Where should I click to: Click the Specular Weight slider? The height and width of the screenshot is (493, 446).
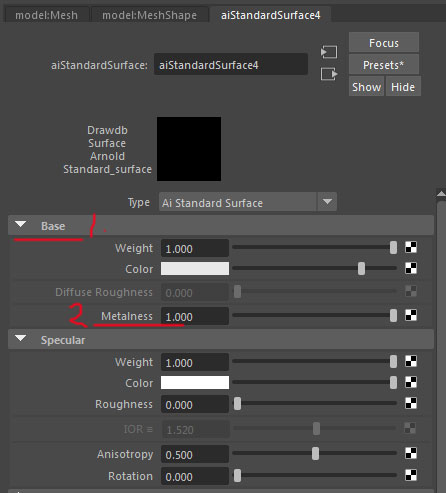[315, 362]
